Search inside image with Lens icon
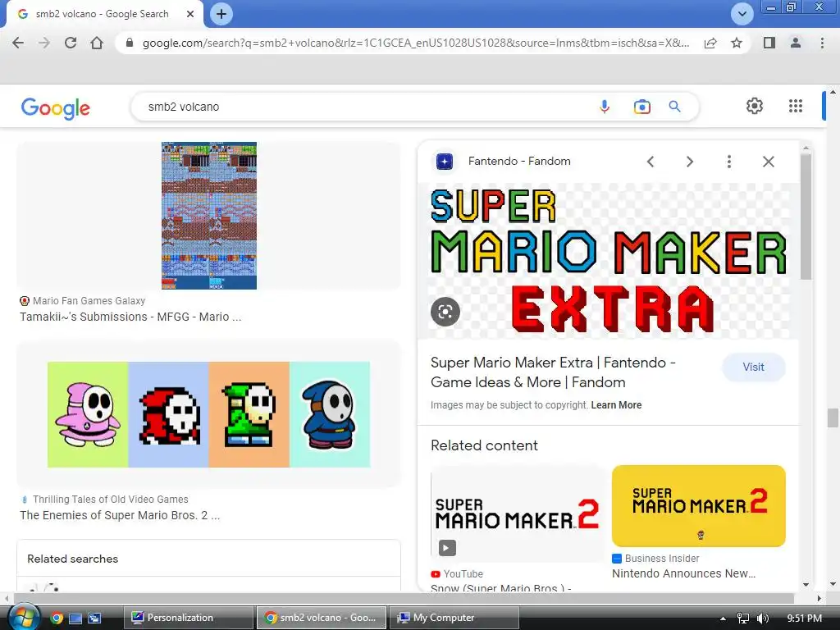The height and width of the screenshot is (630, 840). [445, 311]
